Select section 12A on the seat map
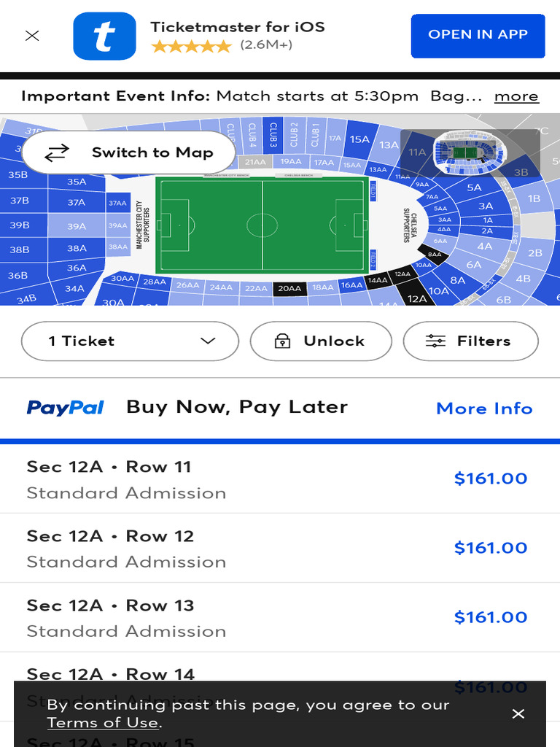560x747 pixels. coord(417,298)
